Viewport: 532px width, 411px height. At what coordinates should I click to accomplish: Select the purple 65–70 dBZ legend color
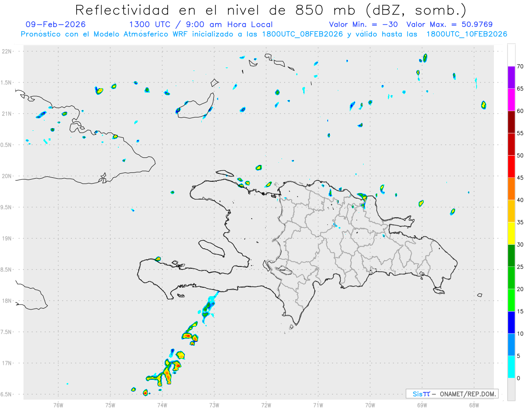tap(511, 78)
